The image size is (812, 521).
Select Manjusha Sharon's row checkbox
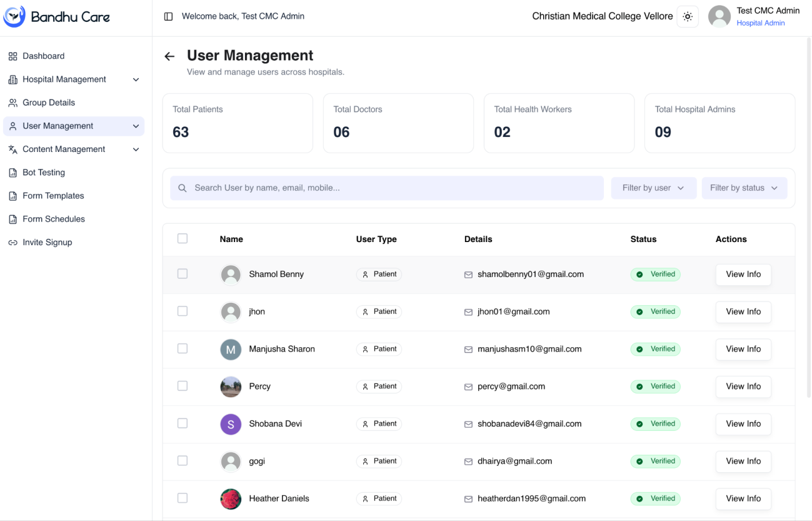pyautogui.click(x=183, y=348)
